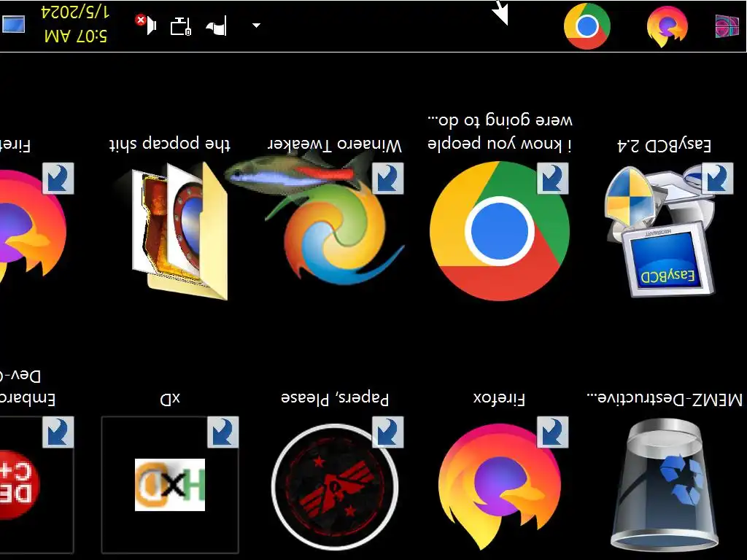Click the Firefox icon in the taskbar
Image resolution: width=747 pixels, height=560 pixels.
[667, 26]
